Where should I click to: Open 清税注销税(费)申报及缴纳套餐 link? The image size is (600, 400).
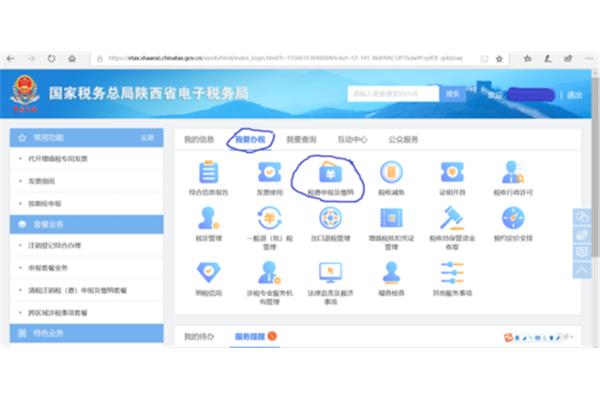tap(77, 290)
